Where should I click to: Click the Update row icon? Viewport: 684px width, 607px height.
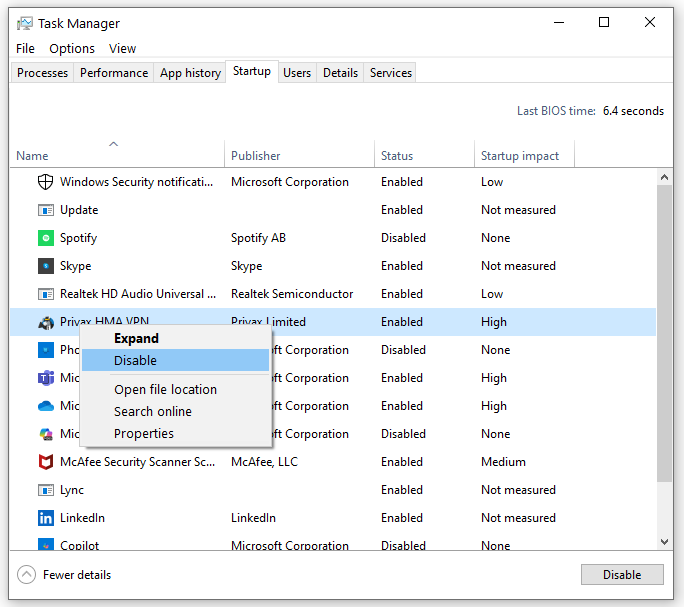[x=45, y=210]
